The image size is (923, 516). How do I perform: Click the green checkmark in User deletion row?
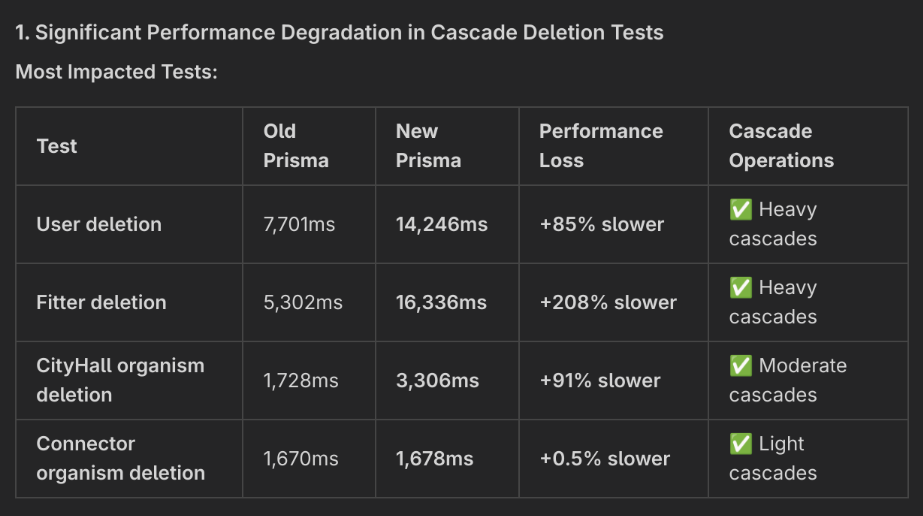tap(741, 210)
